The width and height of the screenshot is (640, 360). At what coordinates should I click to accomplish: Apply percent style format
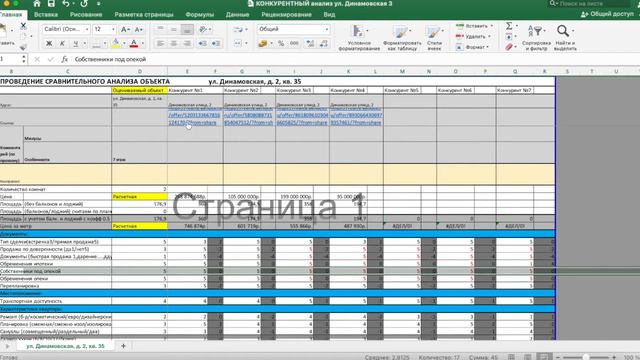click(281, 43)
